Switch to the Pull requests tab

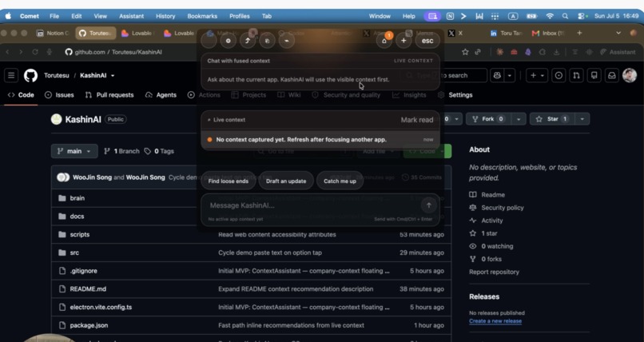[109, 95]
